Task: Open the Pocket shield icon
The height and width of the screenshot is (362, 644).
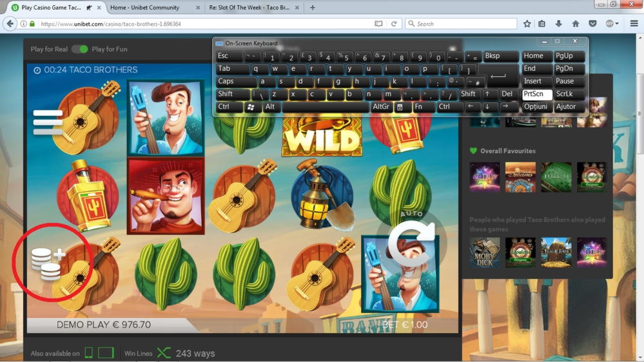Action: pos(592,24)
